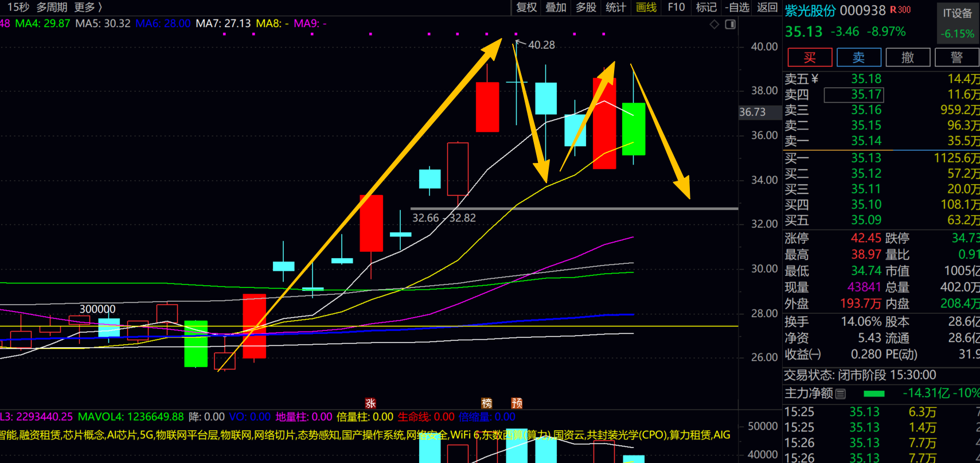
Task: Click the MA4: 29.87 indicator label
Action: (42, 24)
